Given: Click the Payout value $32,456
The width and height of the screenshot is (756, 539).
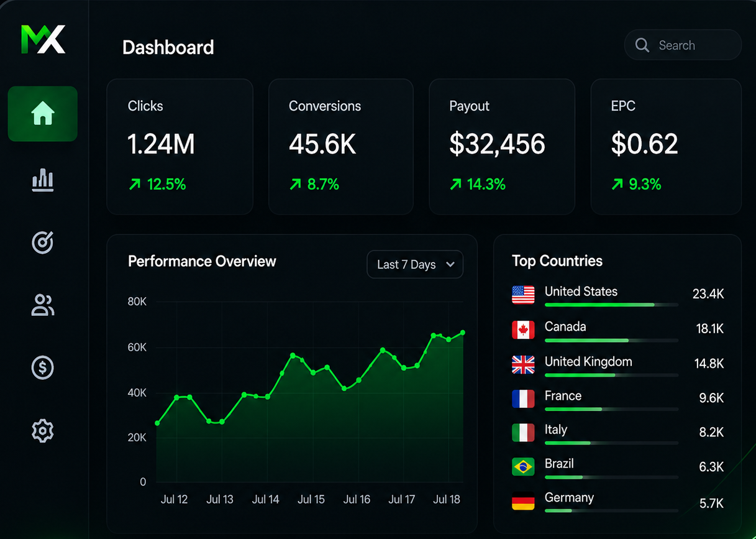Looking at the screenshot, I should tap(498, 144).
